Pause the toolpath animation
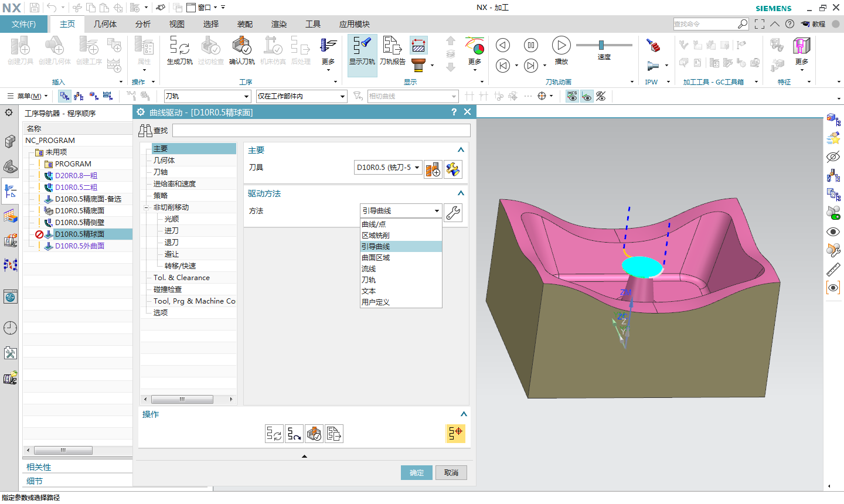 pyautogui.click(x=530, y=45)
